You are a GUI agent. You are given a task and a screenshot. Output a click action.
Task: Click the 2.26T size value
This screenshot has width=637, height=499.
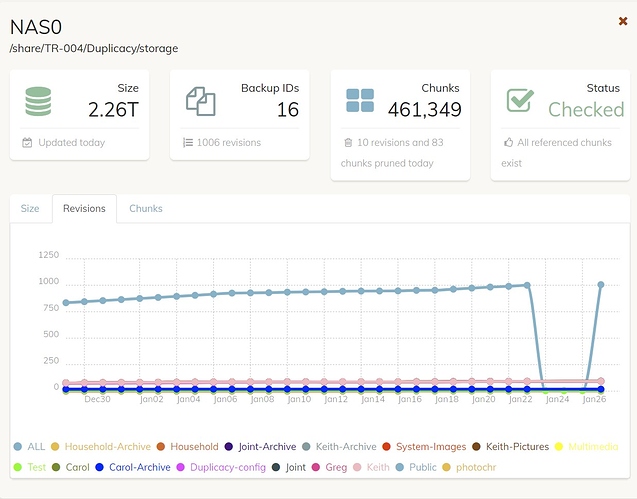coord(113,110)
